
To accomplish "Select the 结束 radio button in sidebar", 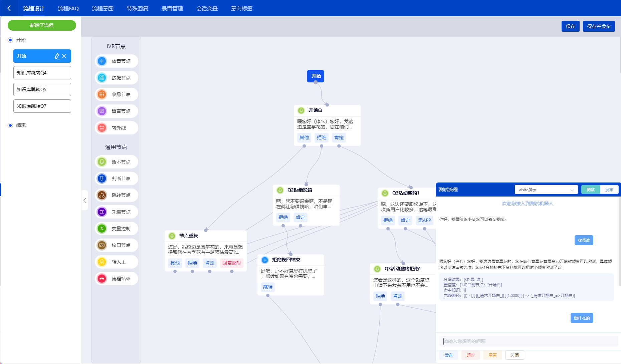I will 10,125.
